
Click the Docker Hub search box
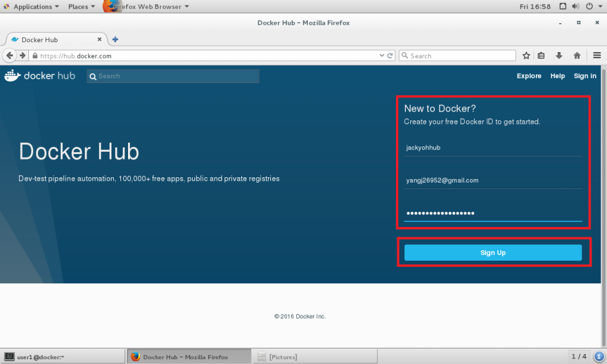pos(173,76)
